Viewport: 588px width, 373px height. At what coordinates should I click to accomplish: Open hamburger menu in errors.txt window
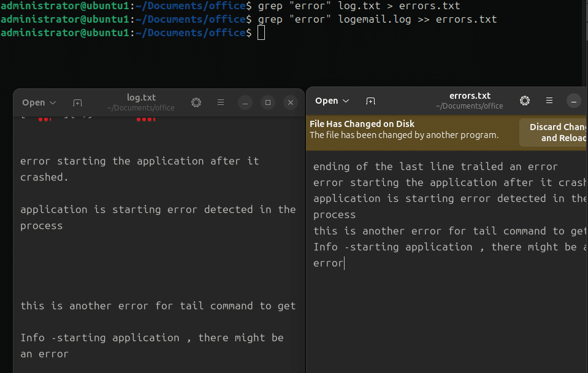click(x=549, y=101)
